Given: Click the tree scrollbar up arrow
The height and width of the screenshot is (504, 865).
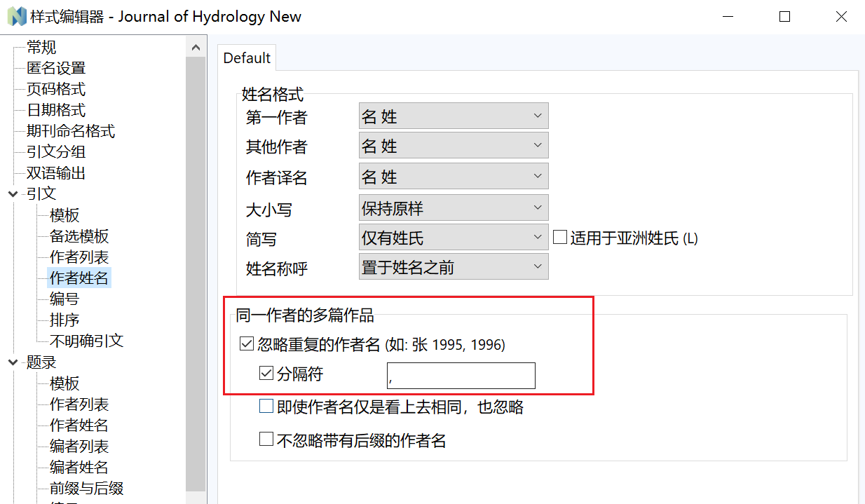Looking at the screenshot, I should [x=196, y=47].
